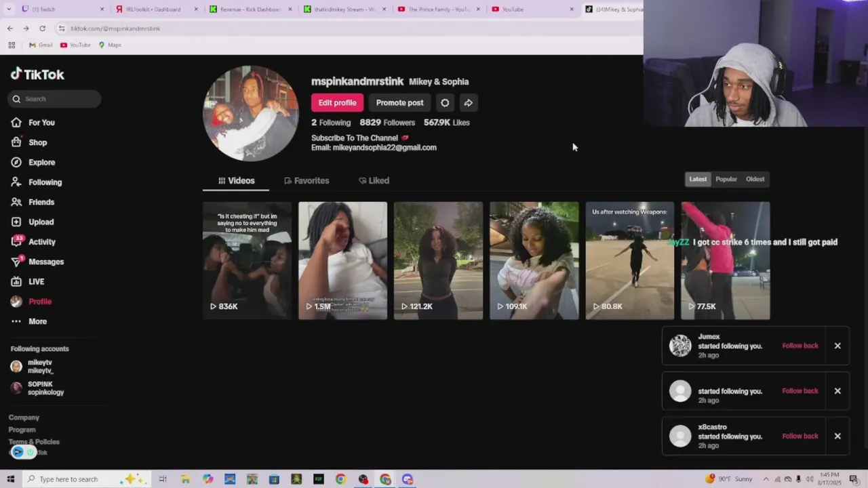
Task: Click the TikTok logo
Action: point(37,75)
